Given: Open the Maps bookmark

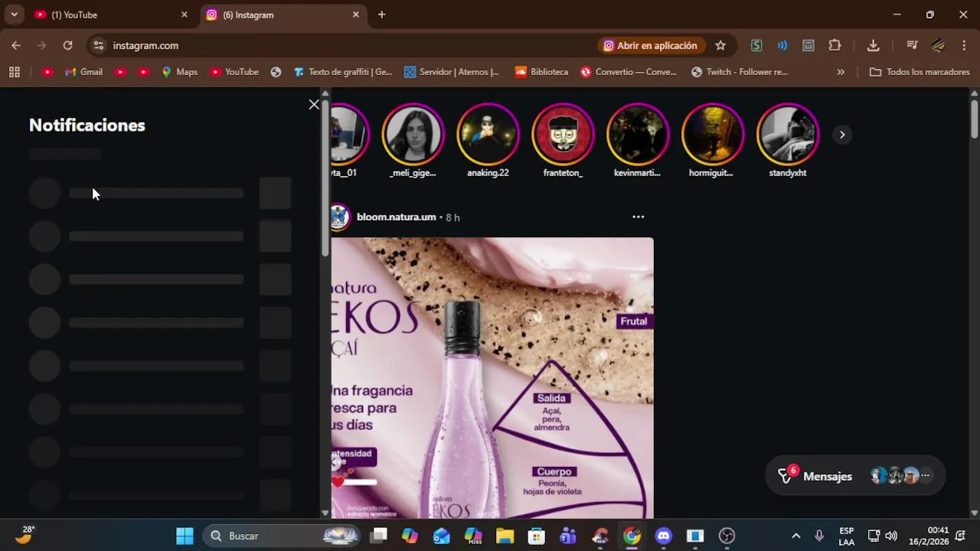Looking at the screenshot, I should coord(179,72).
